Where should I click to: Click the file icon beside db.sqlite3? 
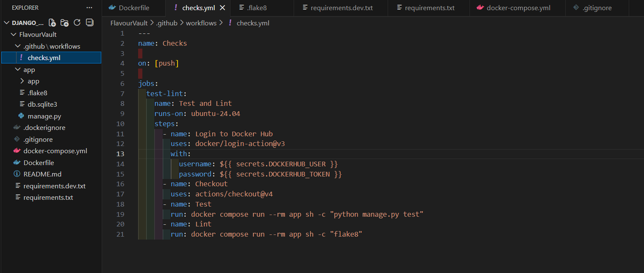click(21, 104)
